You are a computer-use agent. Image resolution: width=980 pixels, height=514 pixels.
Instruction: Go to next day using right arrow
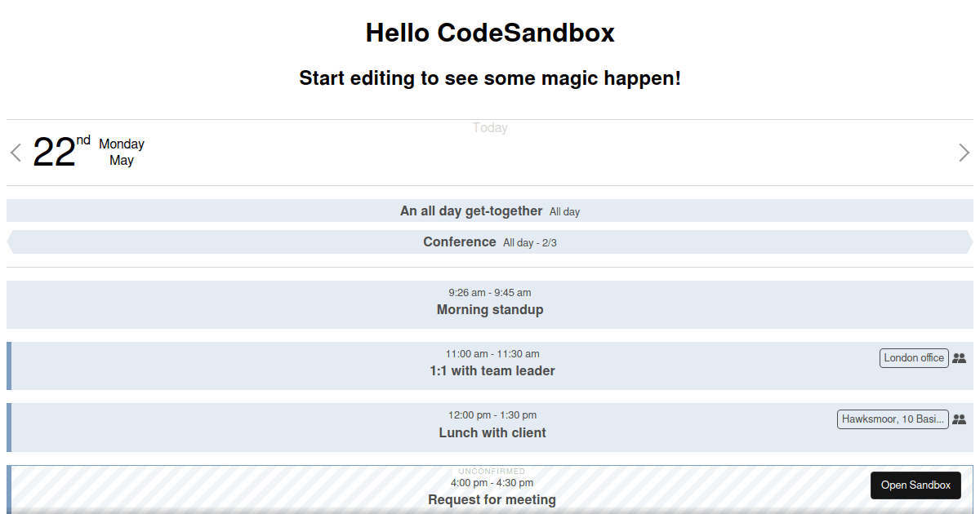pyautogui.click(x=964, y=153)
